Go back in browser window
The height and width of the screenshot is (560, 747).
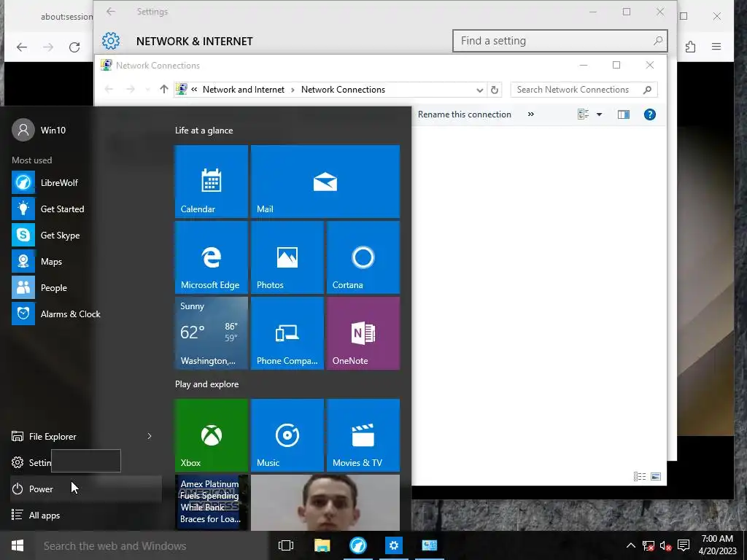click(x=22, y=47)
